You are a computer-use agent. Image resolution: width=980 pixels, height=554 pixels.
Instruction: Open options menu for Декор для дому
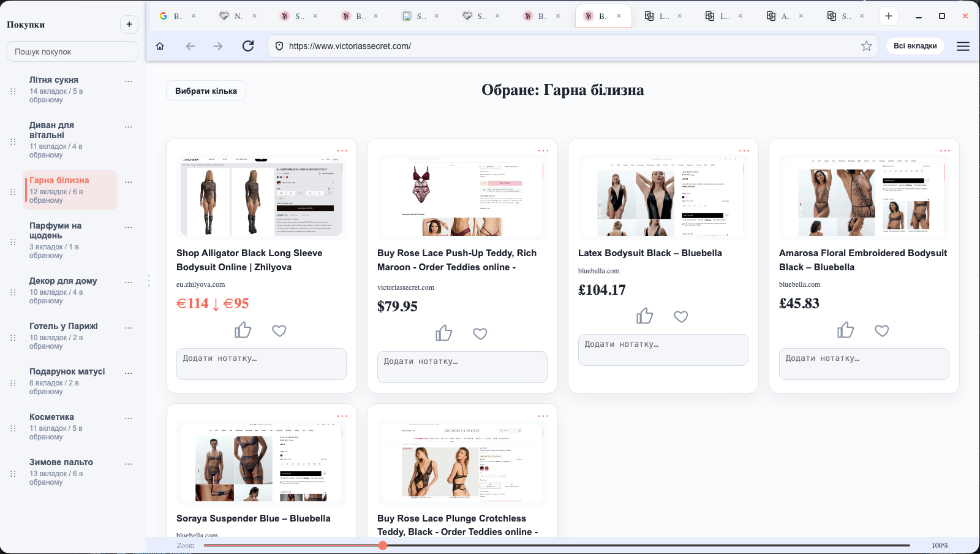coord(128,282)
